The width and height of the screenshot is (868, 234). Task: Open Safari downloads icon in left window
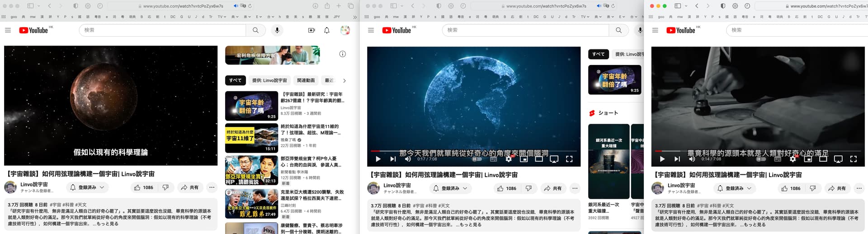[315, 6]
